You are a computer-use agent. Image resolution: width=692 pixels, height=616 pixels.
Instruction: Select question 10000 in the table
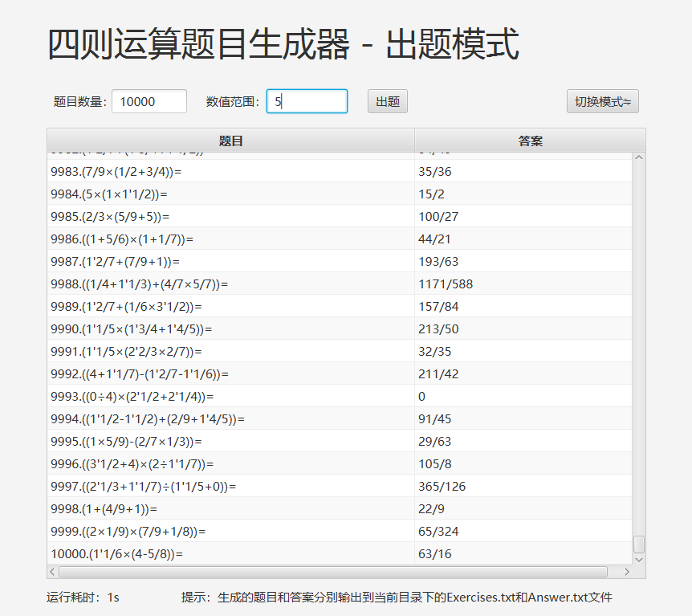(230, 554)
